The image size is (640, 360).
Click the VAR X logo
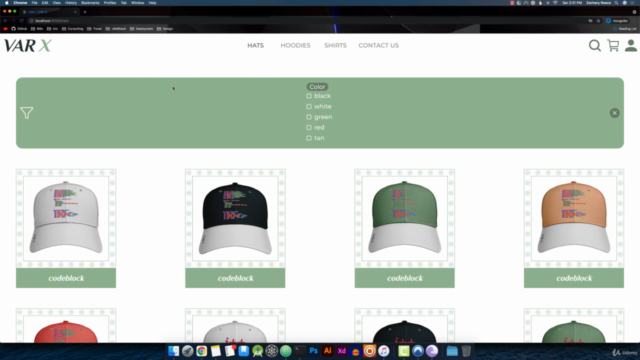(28, 45)
